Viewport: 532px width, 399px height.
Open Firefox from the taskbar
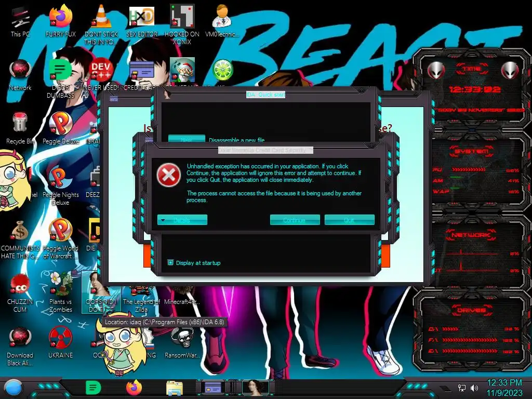click(x=134, y=388)
